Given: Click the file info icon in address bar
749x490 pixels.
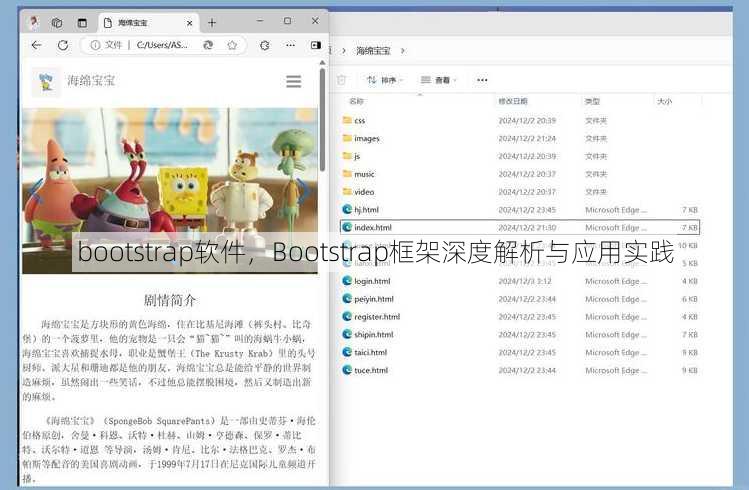Looking at the screenshot, I should point(95,45).
